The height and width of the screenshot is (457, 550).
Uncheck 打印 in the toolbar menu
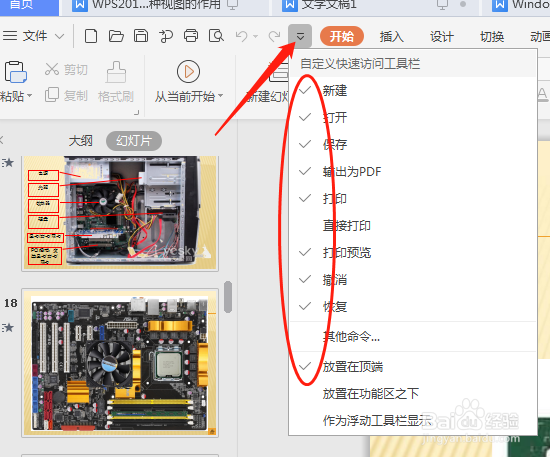click(413, 199)
